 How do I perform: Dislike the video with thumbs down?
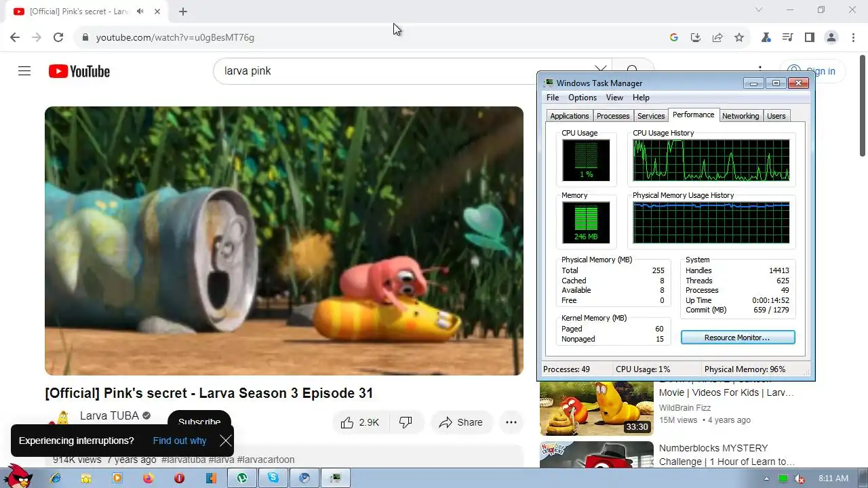pos(406,422)
